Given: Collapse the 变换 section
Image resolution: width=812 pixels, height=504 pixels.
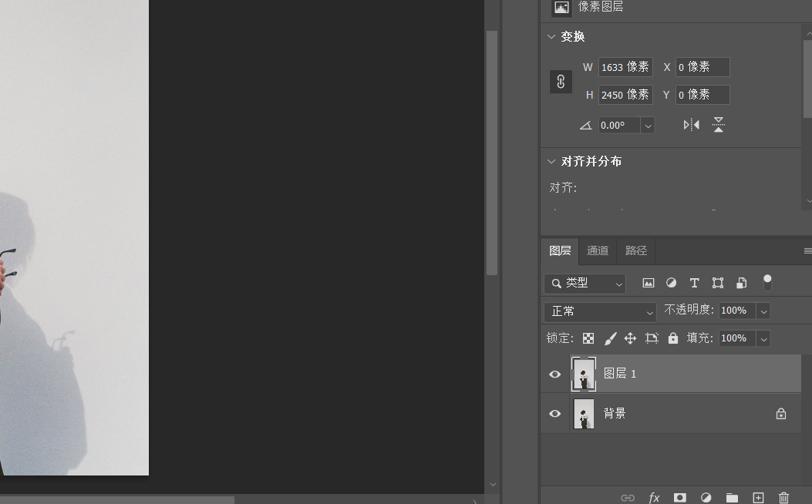Looking at the screenshot, I should 551,37.
